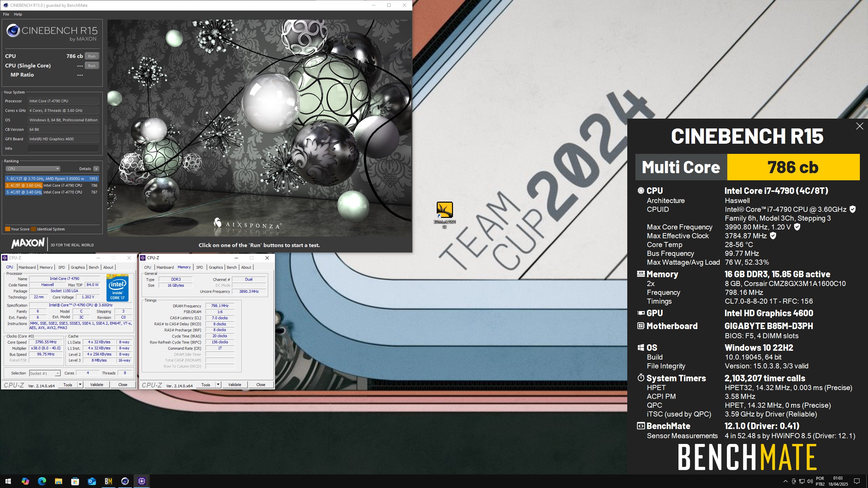Switch to Cinebench via taskbar icon

(125, 481)
